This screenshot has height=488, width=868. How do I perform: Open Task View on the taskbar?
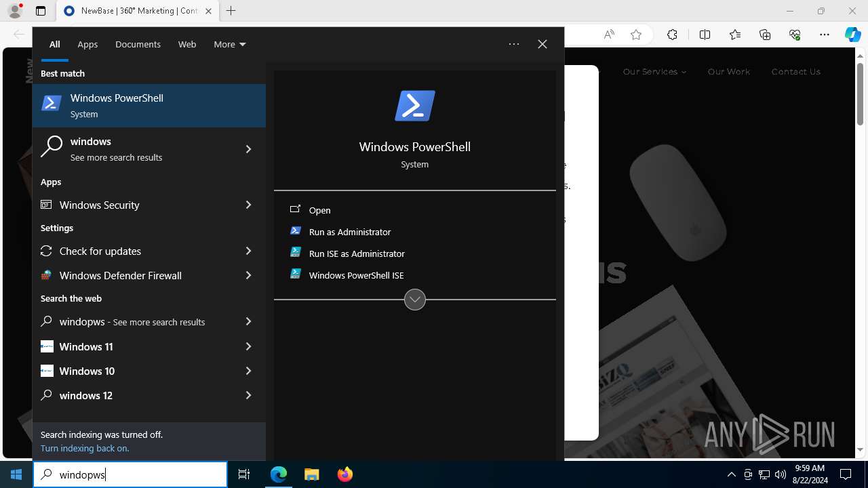[x=244, y=474]
